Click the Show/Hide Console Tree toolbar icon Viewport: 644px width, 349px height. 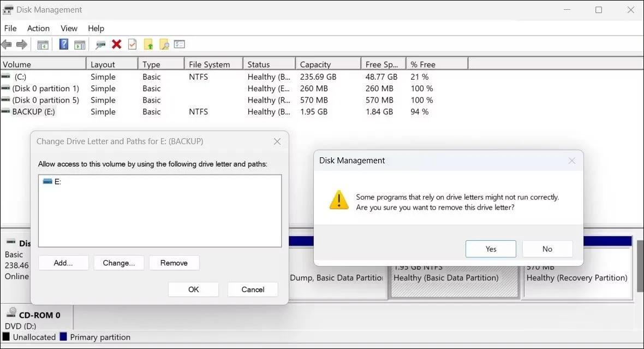pyautogui.click(x=43, y=45)
